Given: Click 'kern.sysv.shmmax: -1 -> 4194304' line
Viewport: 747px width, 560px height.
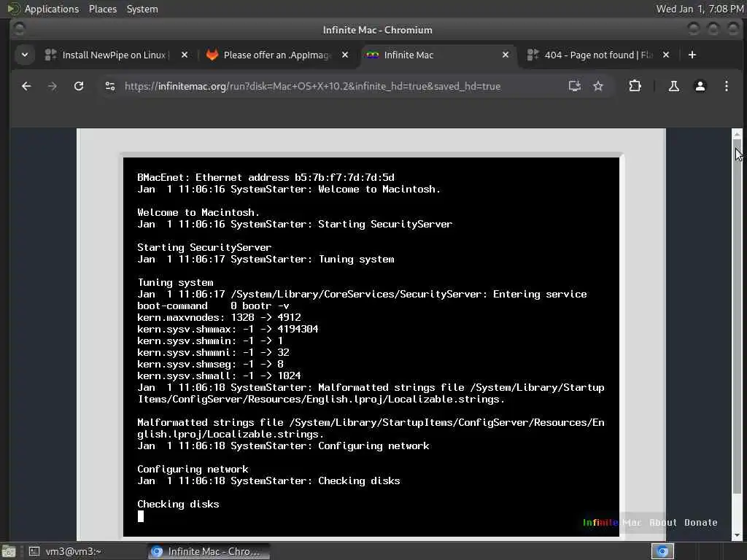Looking at the screenshot, I should (x=228, y=329).
